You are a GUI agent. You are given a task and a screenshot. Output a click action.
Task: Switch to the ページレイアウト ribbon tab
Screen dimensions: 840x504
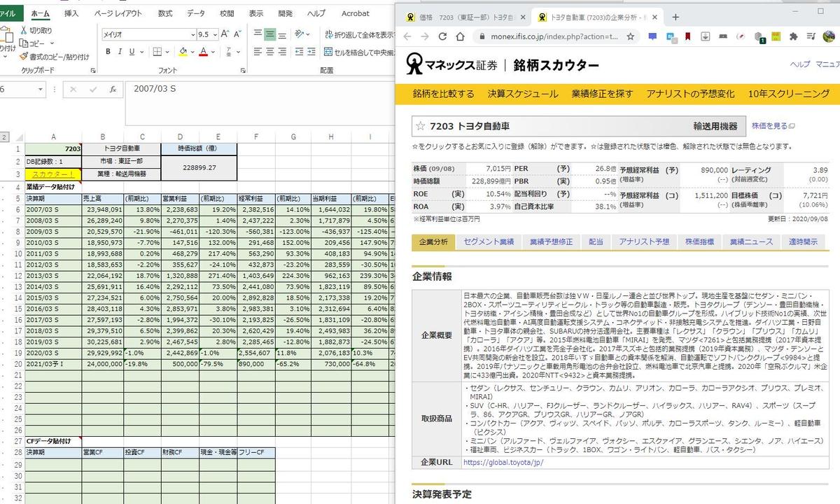click(x=118, y=13)
